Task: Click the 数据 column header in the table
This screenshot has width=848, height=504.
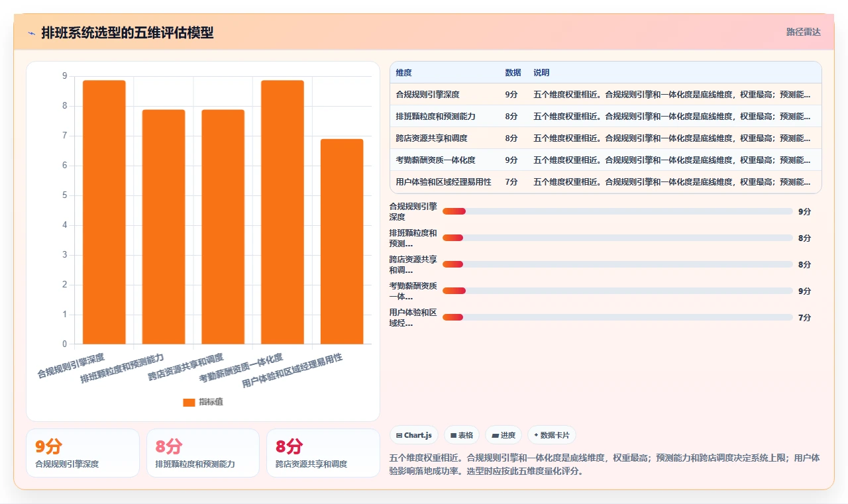Action: click(x=513, y=73)
